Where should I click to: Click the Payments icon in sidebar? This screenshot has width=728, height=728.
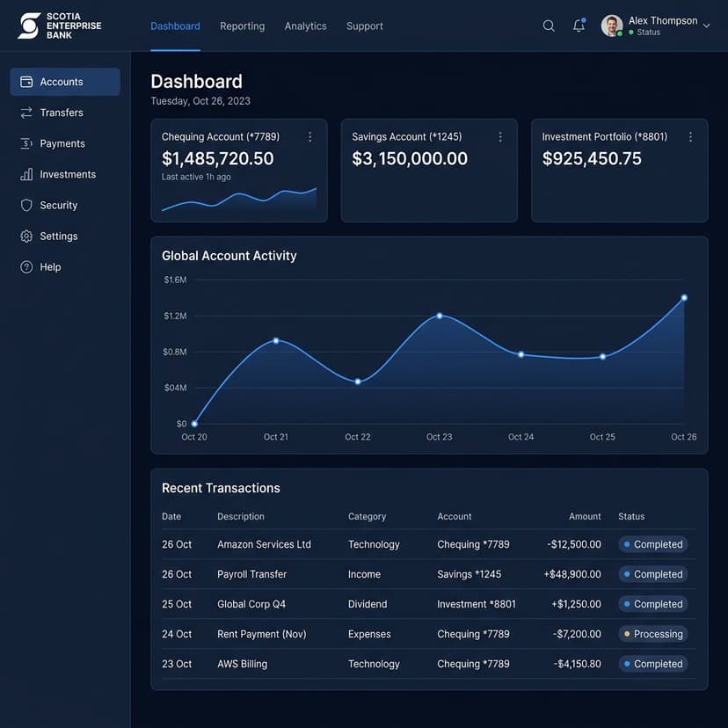coord(26,143)
